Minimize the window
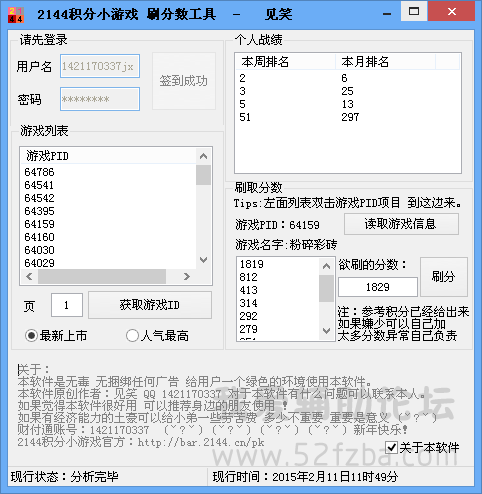The image size is (482, 494). coord(387,13)
